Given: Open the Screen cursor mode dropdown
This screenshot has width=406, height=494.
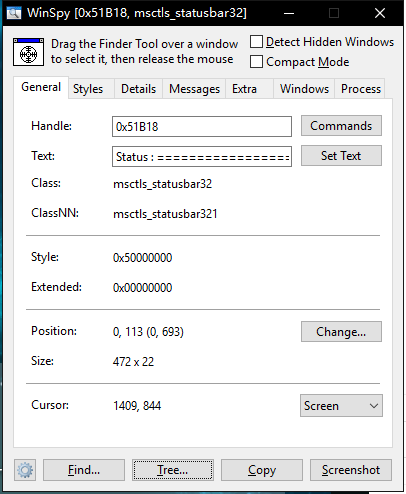Looking at the screenshot, I should tap(341, 406).
